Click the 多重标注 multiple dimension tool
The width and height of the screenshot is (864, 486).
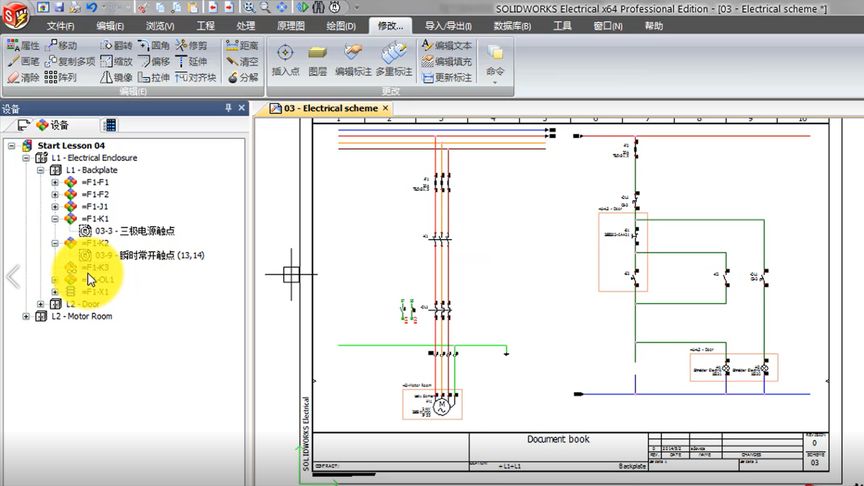click(394, 60)
